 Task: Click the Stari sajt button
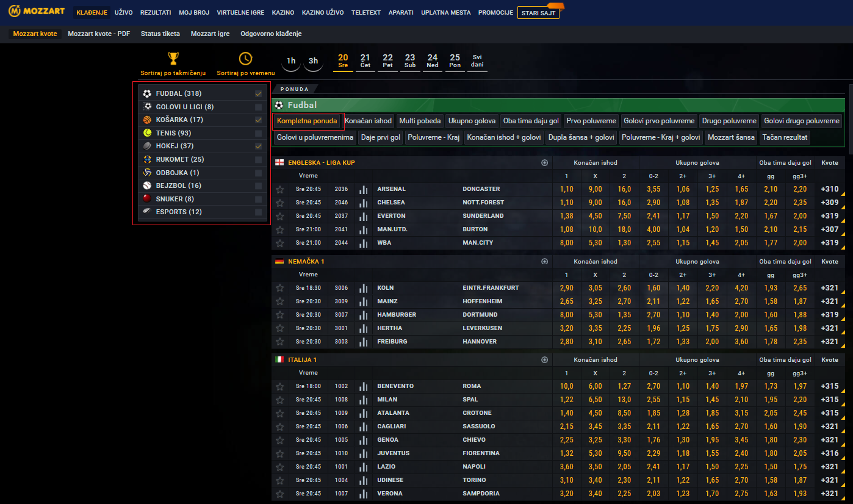[538, 13]
